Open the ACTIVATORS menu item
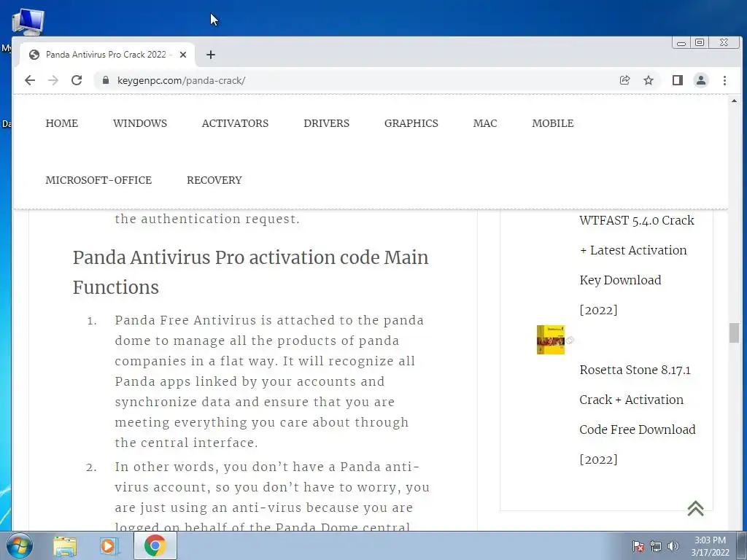This screenshot has width=747, height=560. (236, 123)
